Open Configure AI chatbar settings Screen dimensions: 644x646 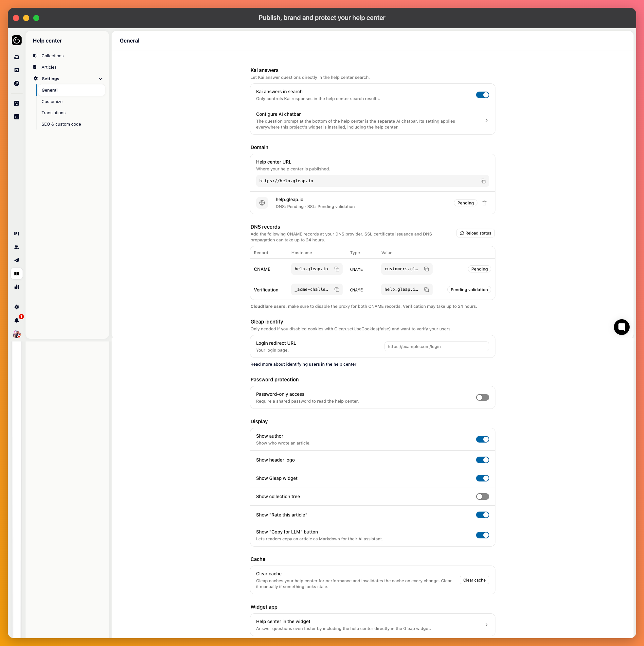[372, 120]
